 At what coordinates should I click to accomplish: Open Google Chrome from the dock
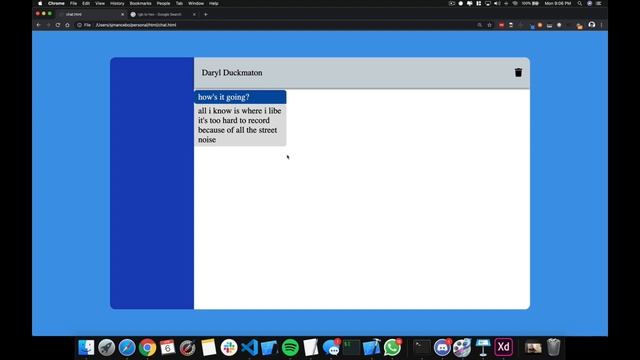coord(147,348)
